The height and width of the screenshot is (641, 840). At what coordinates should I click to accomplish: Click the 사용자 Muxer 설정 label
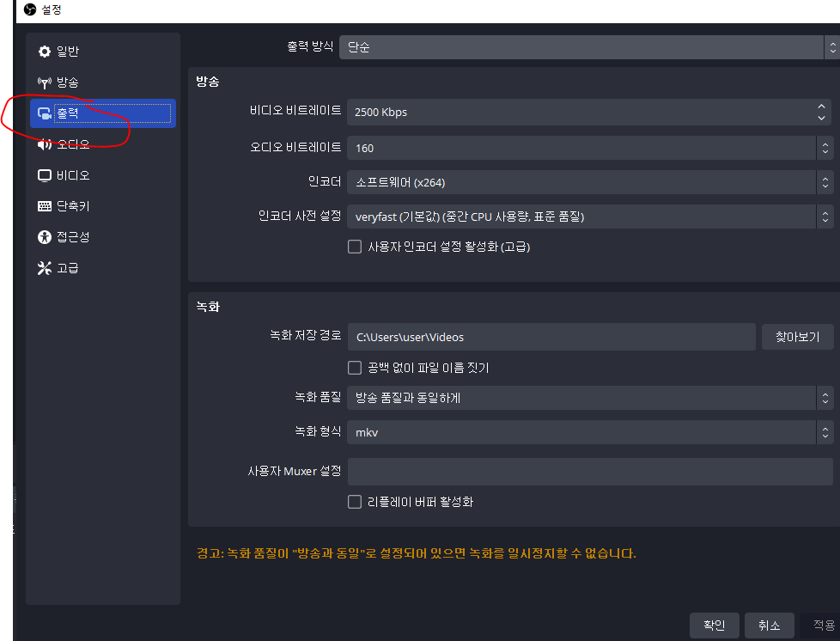(295, 471)
